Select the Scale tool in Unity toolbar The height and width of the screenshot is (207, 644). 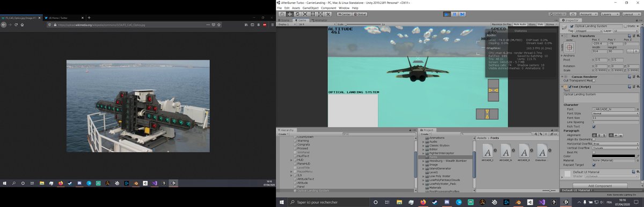tap(305, 14)
